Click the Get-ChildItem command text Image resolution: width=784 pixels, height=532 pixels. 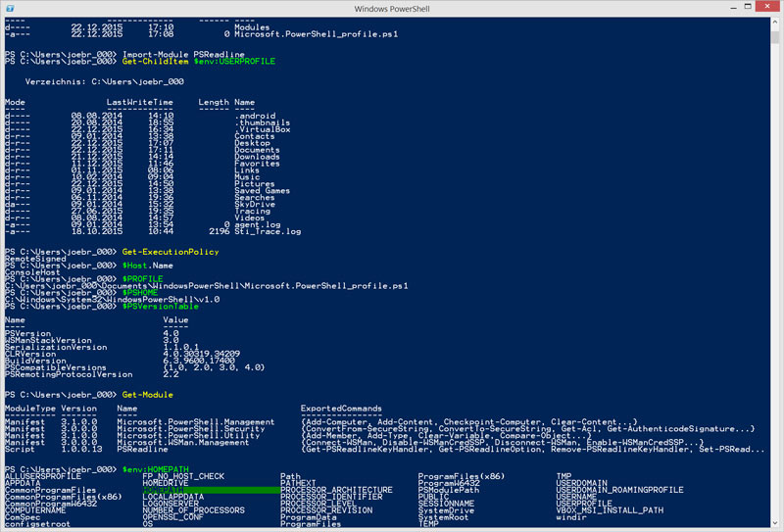[x=155, y=62]
